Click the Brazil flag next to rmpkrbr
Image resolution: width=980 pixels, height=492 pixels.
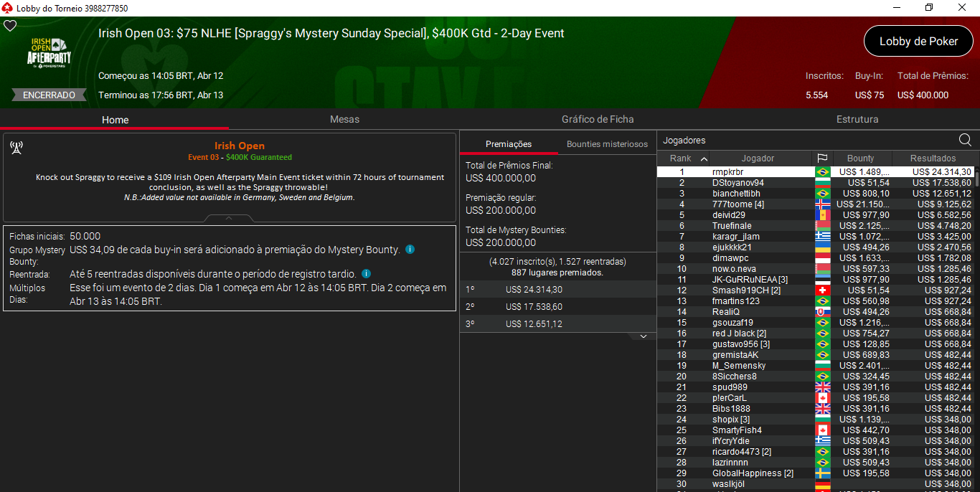pyautogui.click(x=823, y=171)
